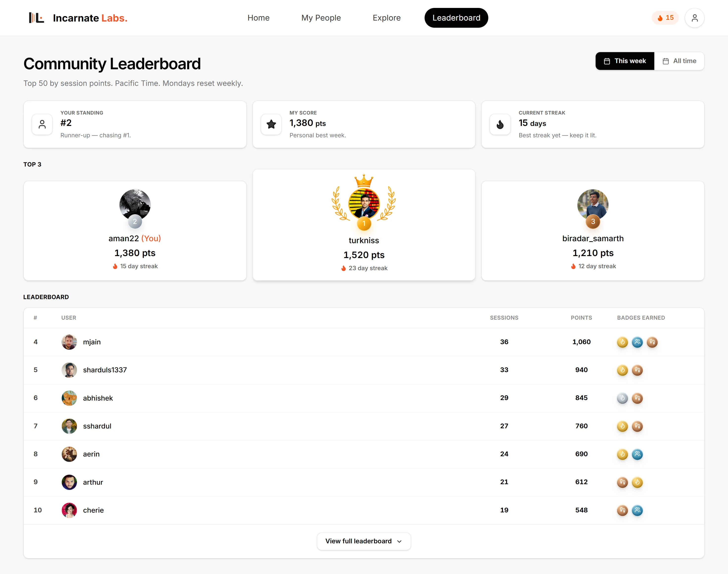
Task: Click cherie's blue people badge
Action: 637,510
